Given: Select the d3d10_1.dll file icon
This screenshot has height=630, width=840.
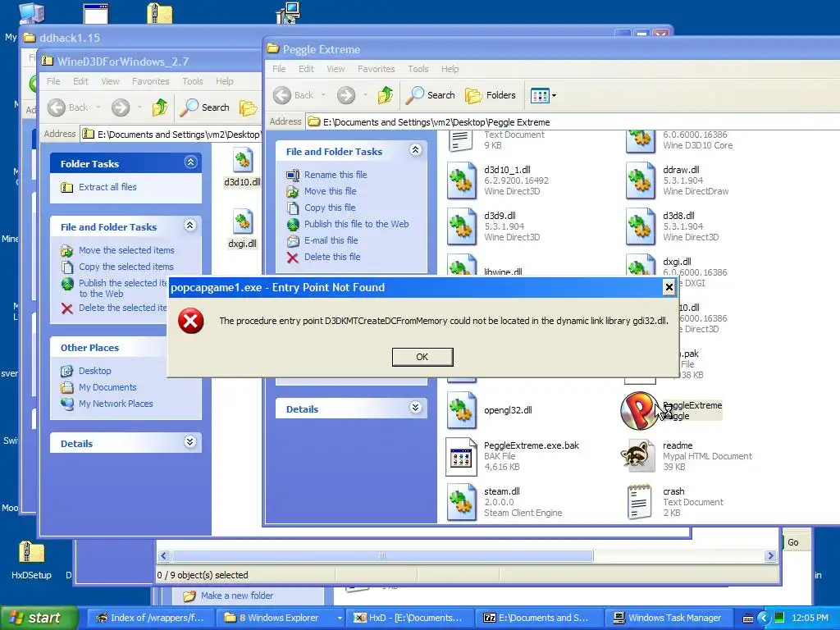Looking at the screenshot, I should point(461,180).
